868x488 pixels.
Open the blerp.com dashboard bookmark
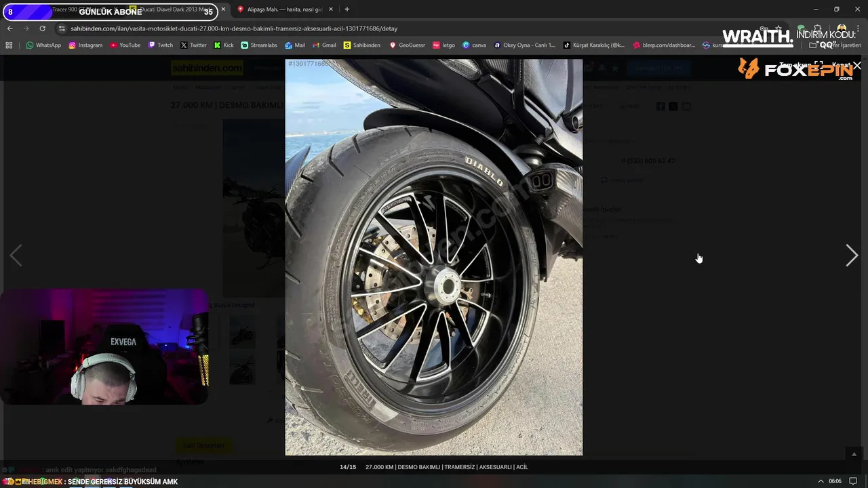coord(665,45)
